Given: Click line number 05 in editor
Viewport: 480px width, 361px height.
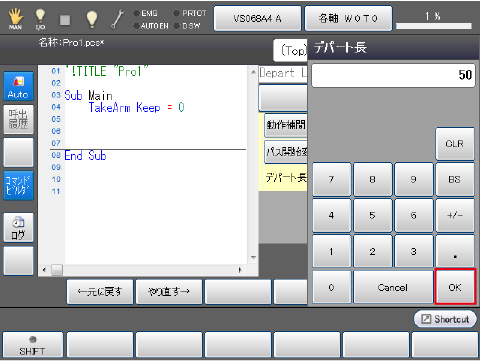Looking at the screenshot, I should coord(56,119).
